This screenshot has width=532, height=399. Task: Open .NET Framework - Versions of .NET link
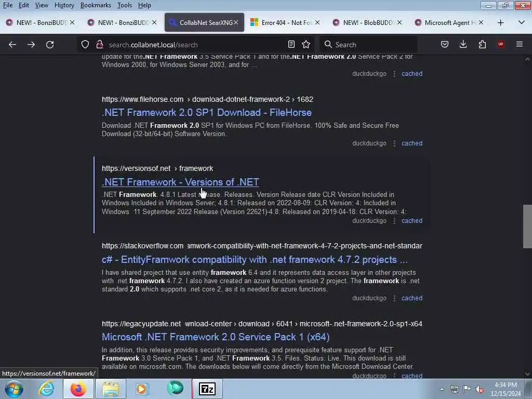pyautogui.click(x=180, y=182)
